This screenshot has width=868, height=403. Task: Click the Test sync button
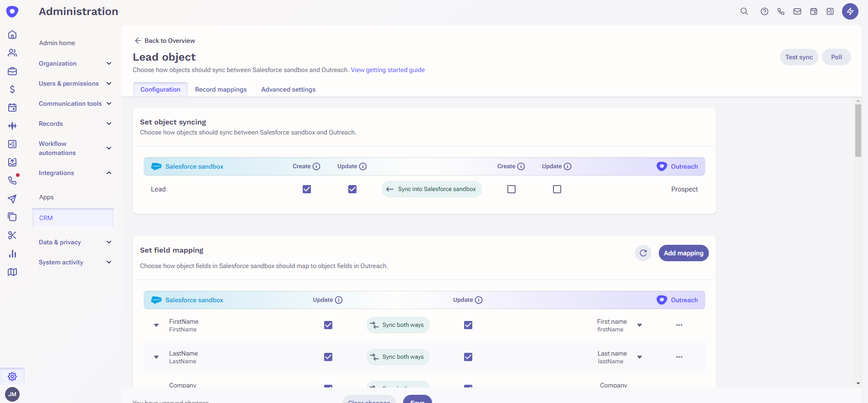click(x=799, y=57)
